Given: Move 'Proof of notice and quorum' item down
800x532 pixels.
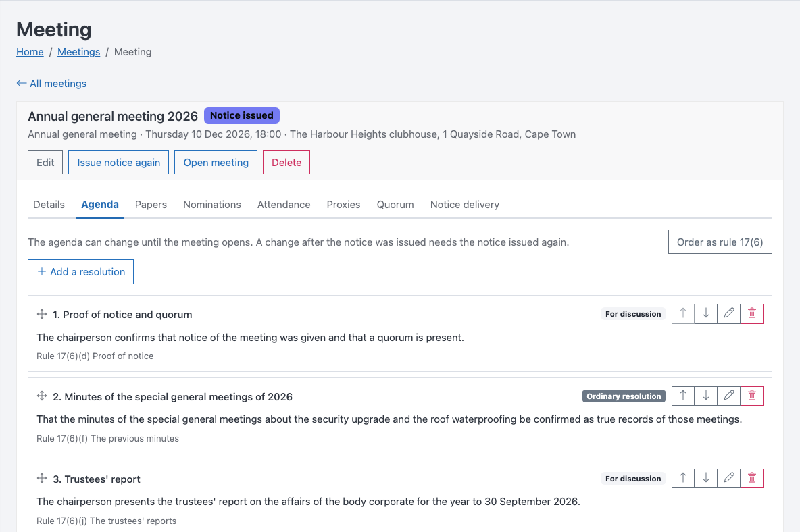Looking at the screenshot, I should (x=706, y=313).
